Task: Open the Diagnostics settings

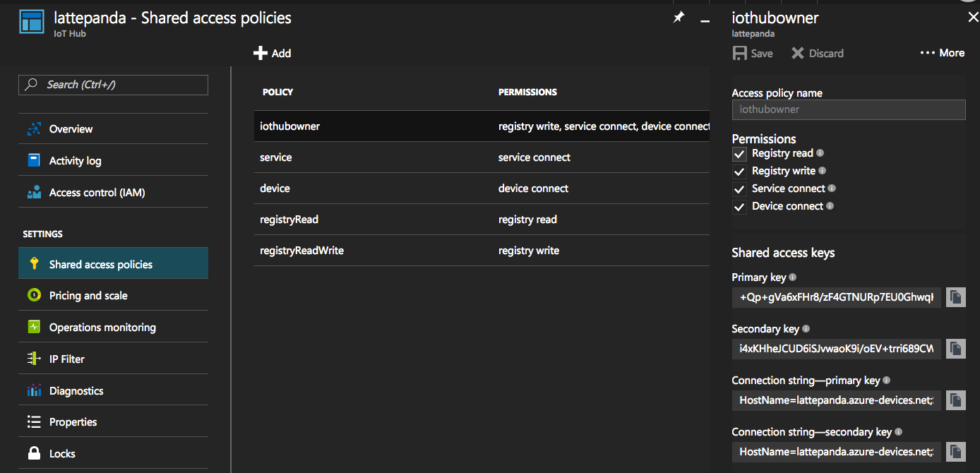Action: point(74,390)
